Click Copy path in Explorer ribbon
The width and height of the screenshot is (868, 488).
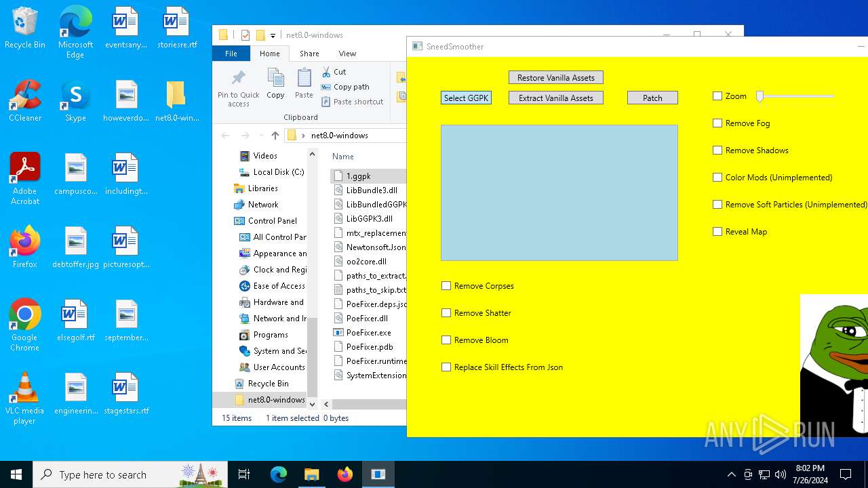click(x=344, y=87)
